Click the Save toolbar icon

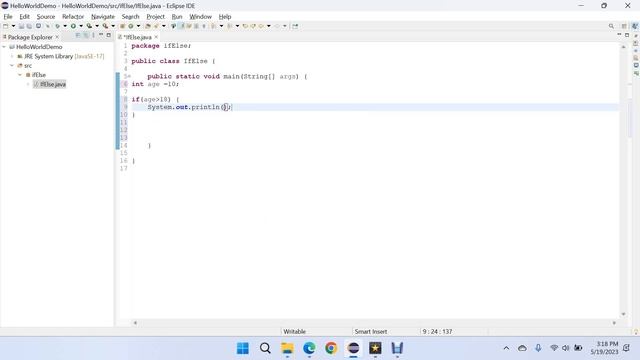[21, 26]
